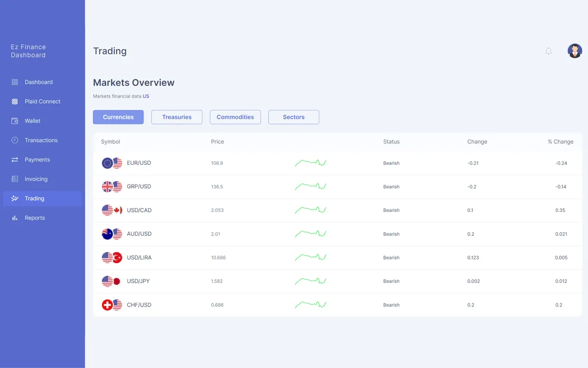This screenshot has width=588, height=368.
Task: View the CHF/USD sparkline chart
Action: [x=311, y=305]
